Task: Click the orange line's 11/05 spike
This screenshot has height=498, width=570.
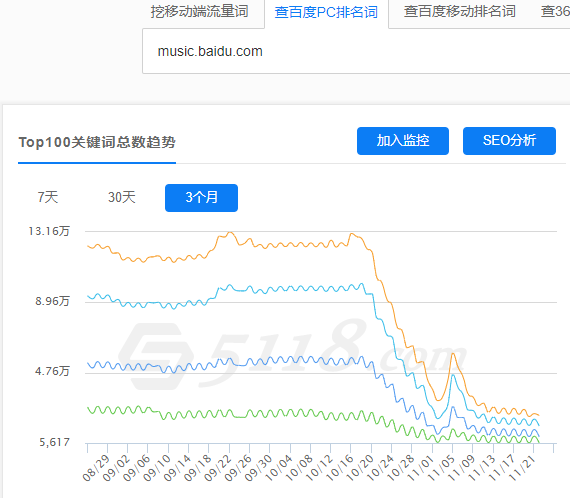Action: coord(453,353)
